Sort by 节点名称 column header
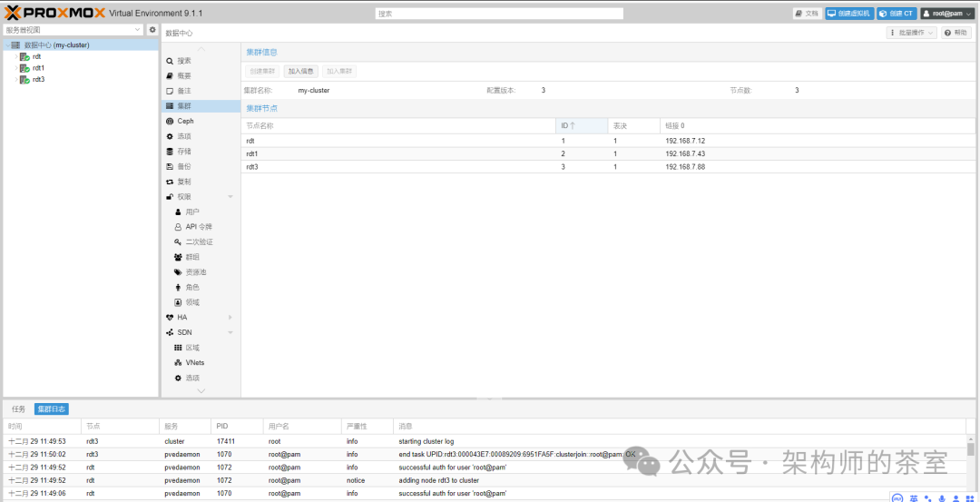Image resolution: width=980 pixels, height=502 pixels. coord(398,125)
